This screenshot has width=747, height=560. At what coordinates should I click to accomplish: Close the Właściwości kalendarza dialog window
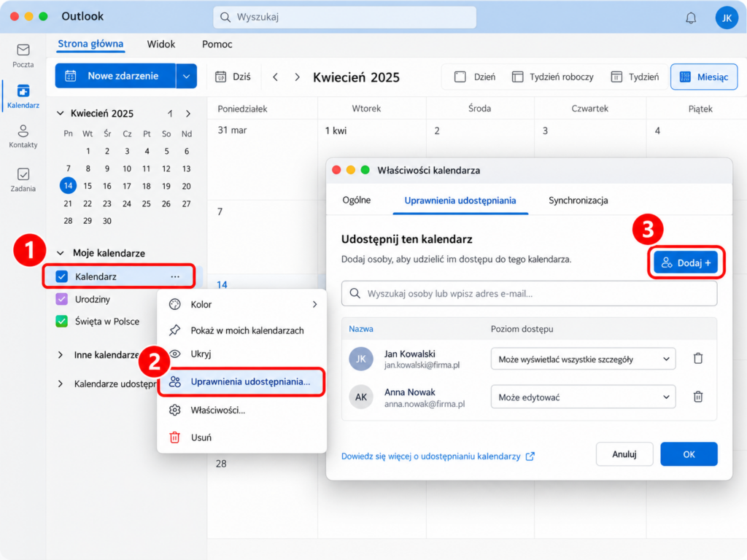[x=336, y=170]
